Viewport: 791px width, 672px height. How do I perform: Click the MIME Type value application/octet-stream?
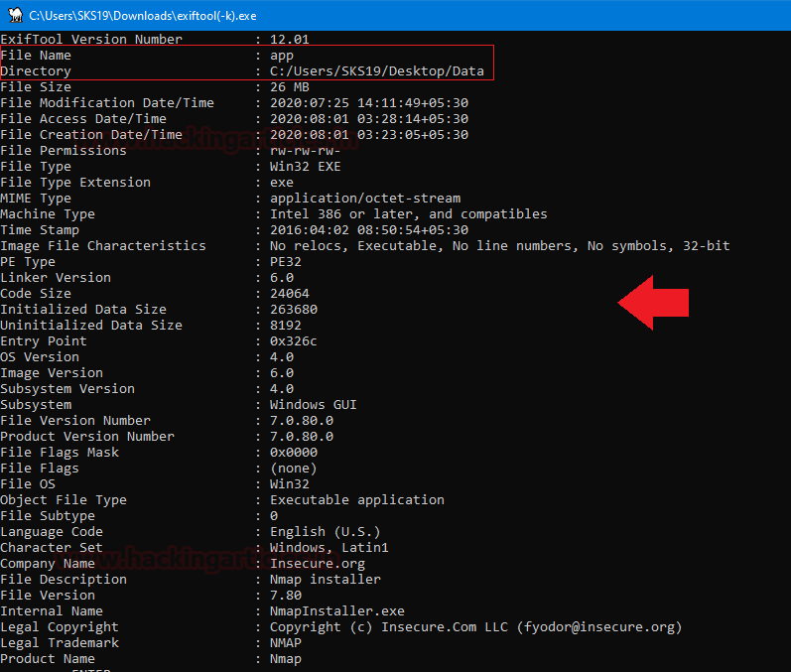pos(365,199)
